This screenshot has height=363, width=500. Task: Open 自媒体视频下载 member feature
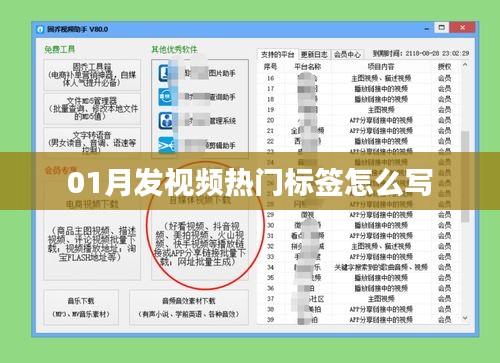coord(200,230)
